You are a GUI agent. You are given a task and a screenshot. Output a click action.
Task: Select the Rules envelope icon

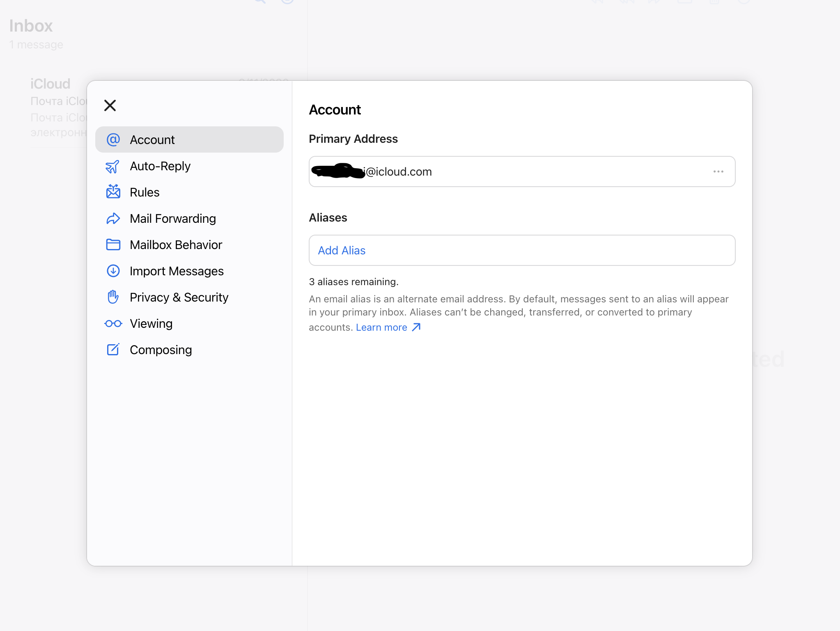click(113, 192)
